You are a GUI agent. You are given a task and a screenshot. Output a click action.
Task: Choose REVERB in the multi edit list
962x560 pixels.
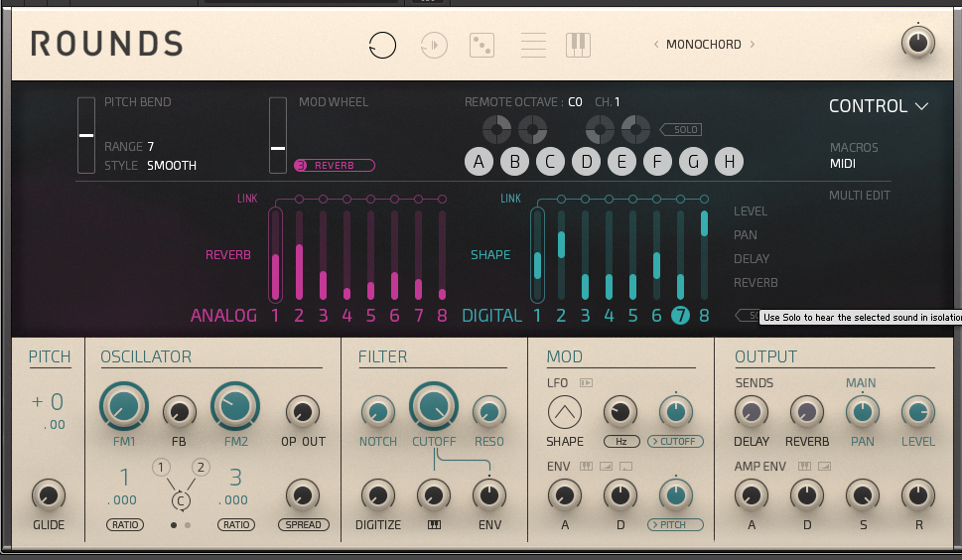click(756, 283)
